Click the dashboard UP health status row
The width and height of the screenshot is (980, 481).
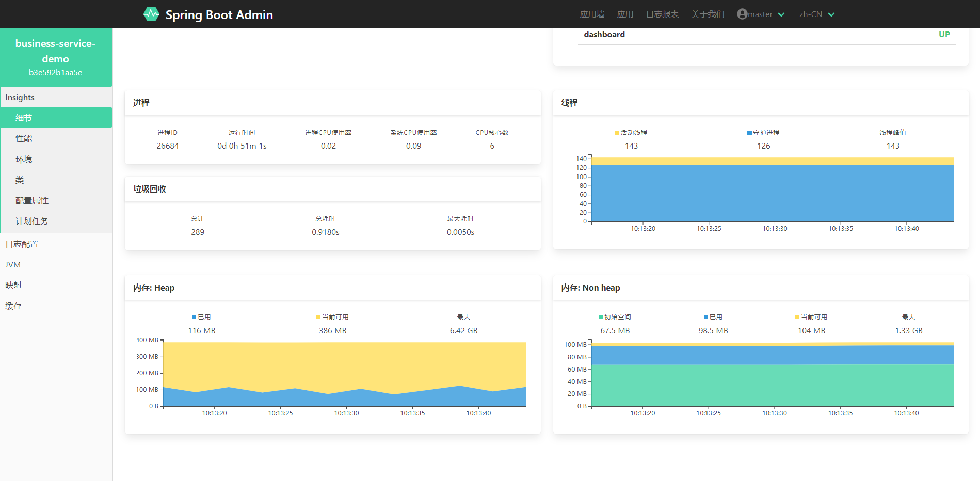(766, 35)
